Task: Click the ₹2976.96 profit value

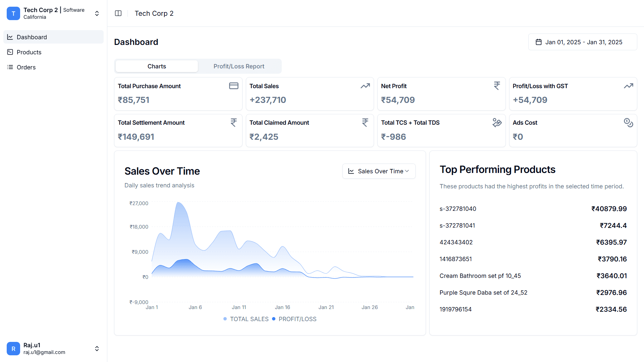Action: click(x=611, y=293)
